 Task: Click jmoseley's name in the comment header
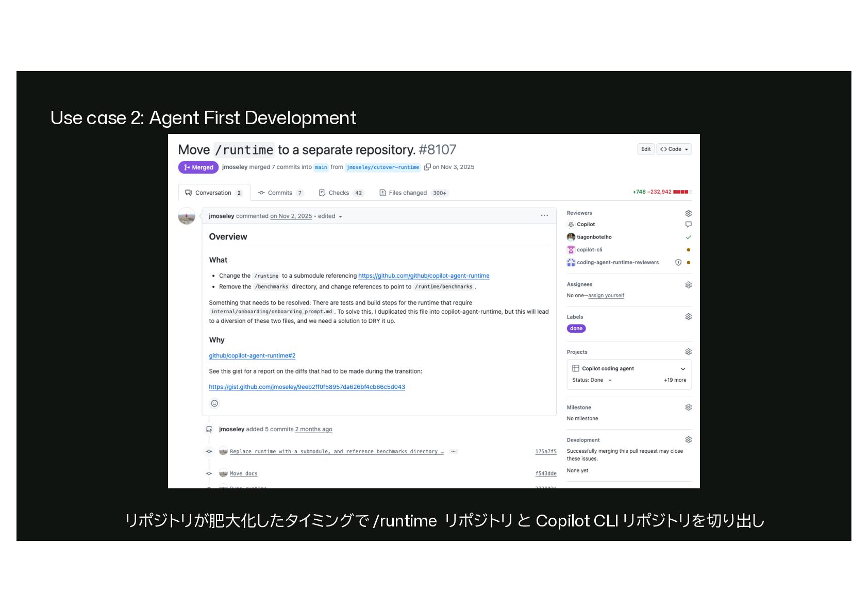pyautogui.click(x=222, y=216)
